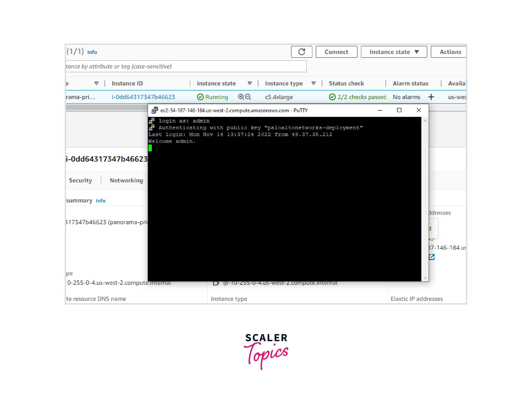This screenshot has height=400, width=532.
Task: Click the plus icon beside No alarms
Action: coord(431,97)
